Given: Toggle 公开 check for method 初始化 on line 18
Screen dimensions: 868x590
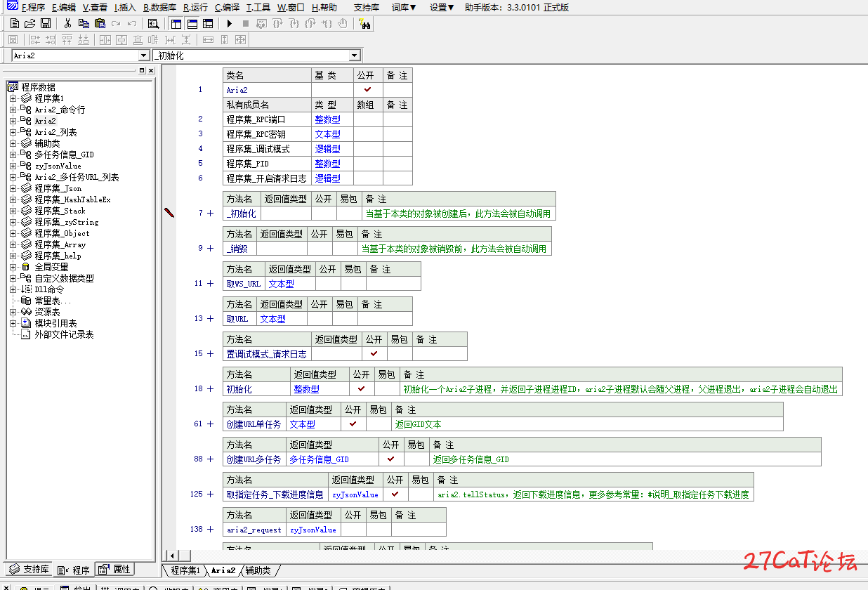Looking at the screenshot, I should tap(362, 389).
